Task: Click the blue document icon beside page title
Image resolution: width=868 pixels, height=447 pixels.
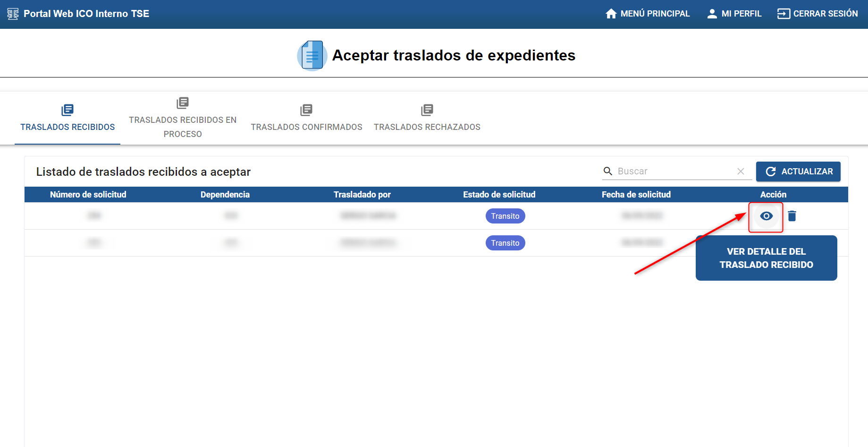Action: coord(312,55)
